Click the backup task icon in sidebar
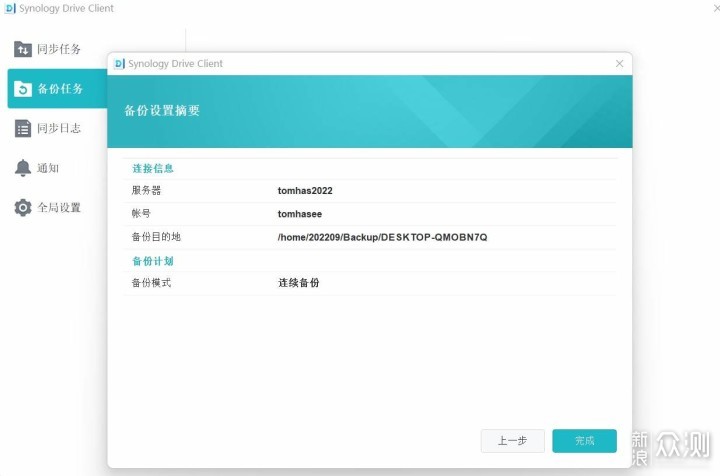Image resolution: width=720 pixels, height=476 pixels. (22, 89)
